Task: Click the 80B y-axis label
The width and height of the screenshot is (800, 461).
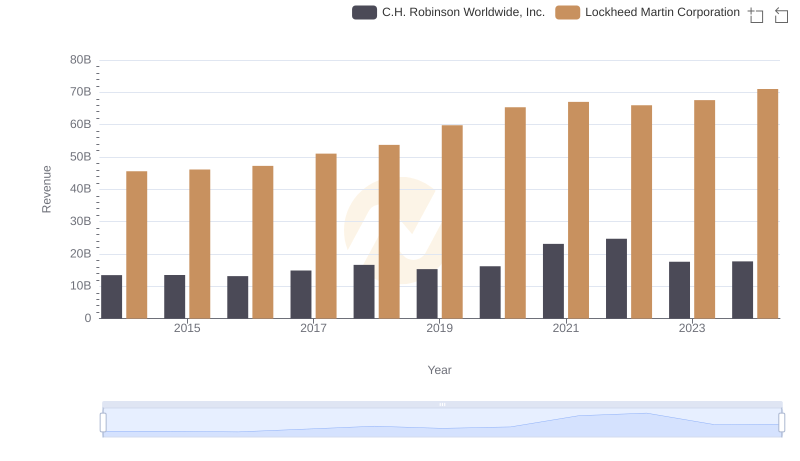Action: (81, 60)
